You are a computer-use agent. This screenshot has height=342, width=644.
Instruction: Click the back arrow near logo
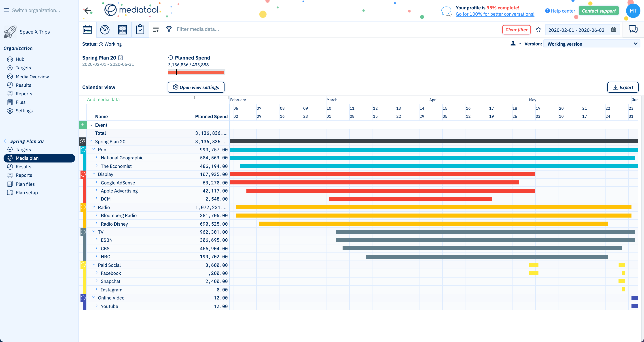click(x=88, y=11)
